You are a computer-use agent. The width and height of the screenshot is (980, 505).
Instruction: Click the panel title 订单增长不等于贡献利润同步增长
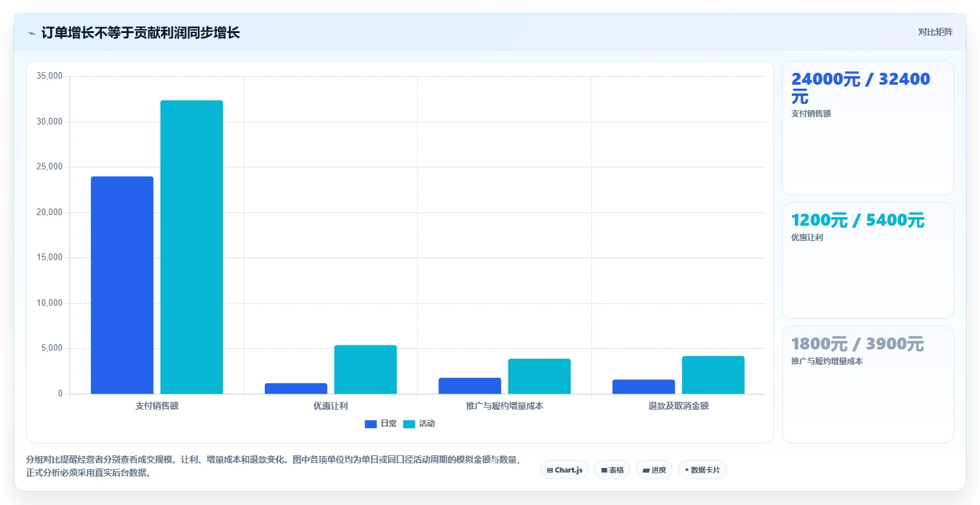click(x=140, y=32)
